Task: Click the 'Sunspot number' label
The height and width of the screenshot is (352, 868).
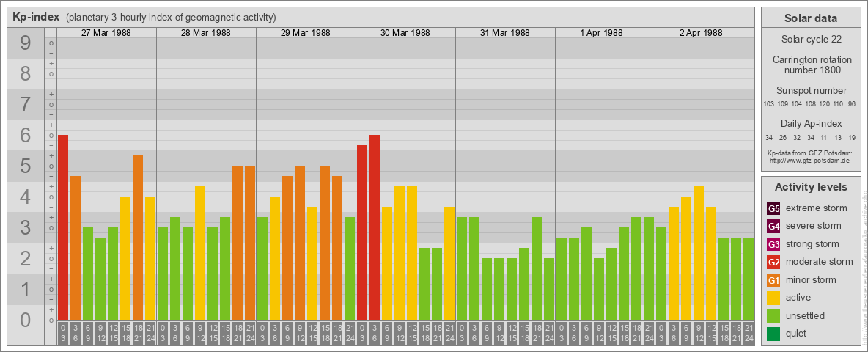Action: click(810, 91)
